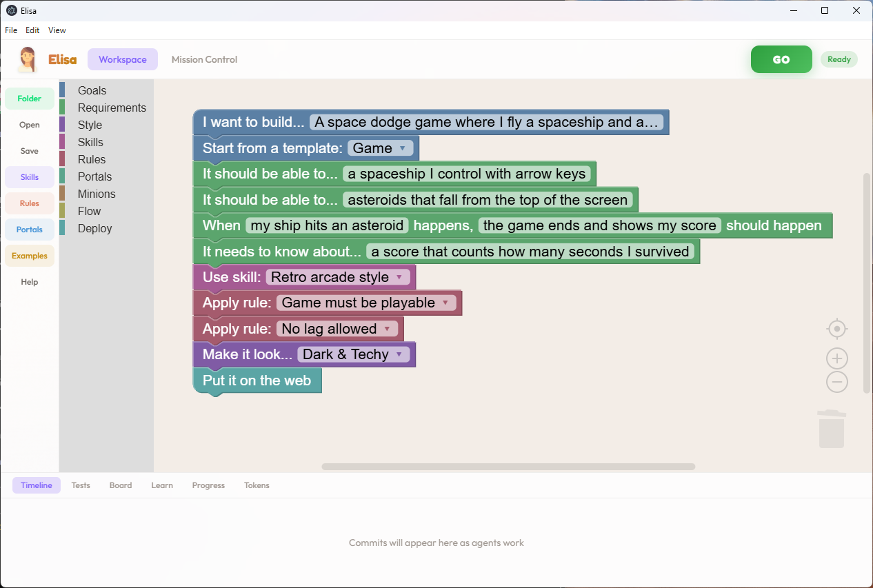
Task: Click the horizontal workspace scrollbar
Action: coord(508,467)
